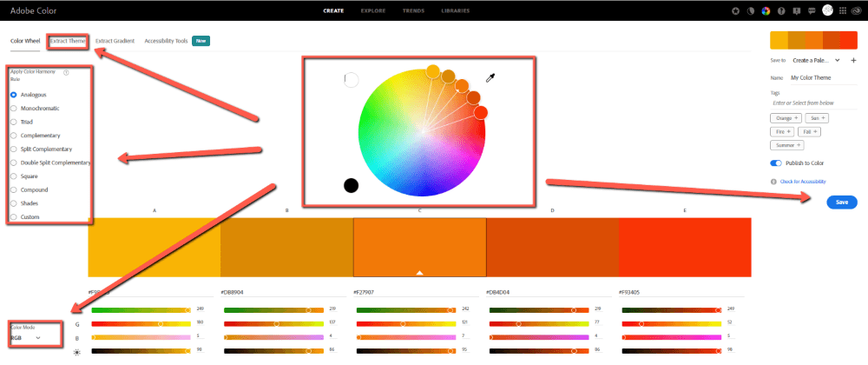
Task: Select color swatch D (burnt orange)
Action: click(552, 247)
